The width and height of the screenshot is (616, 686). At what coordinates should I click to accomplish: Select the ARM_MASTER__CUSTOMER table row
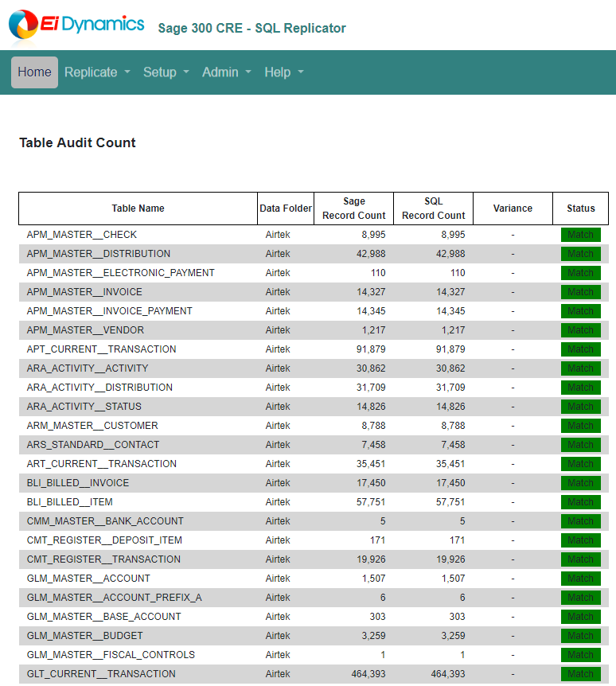click(x=92, y=426)
